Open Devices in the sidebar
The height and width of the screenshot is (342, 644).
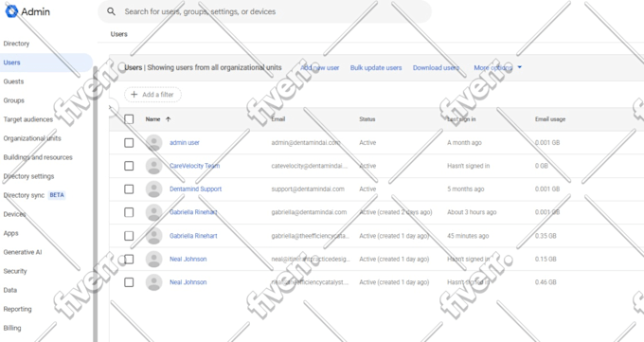(15, 214)
